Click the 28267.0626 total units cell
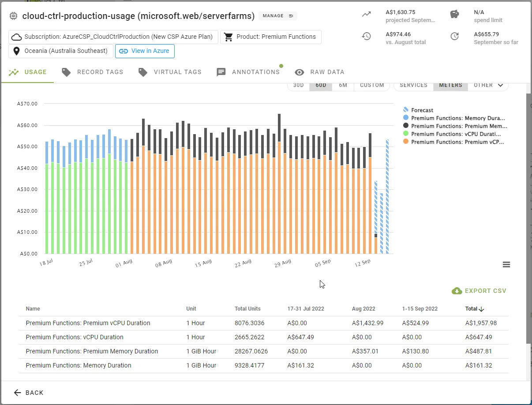532x405 pixels. click(x=251, y=351)
